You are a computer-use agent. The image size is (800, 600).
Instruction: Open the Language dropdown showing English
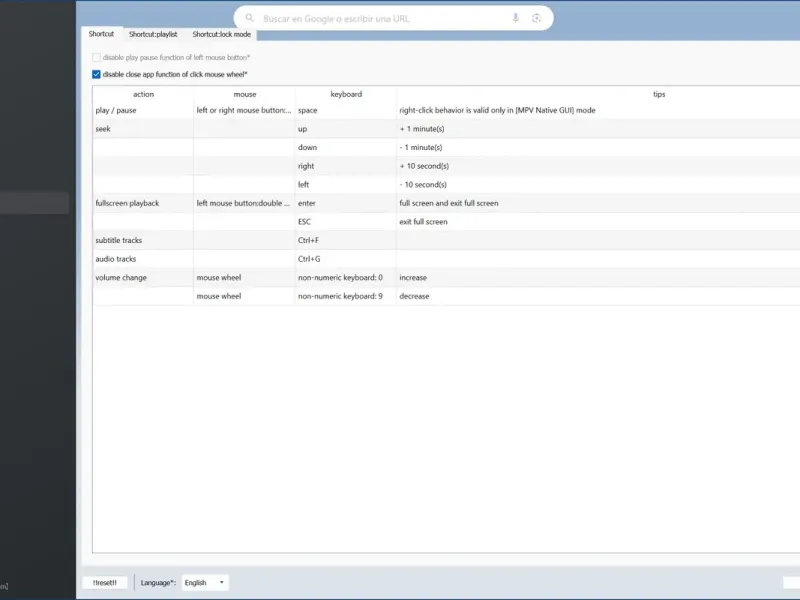pyautogui.click(x=205, y=583)
